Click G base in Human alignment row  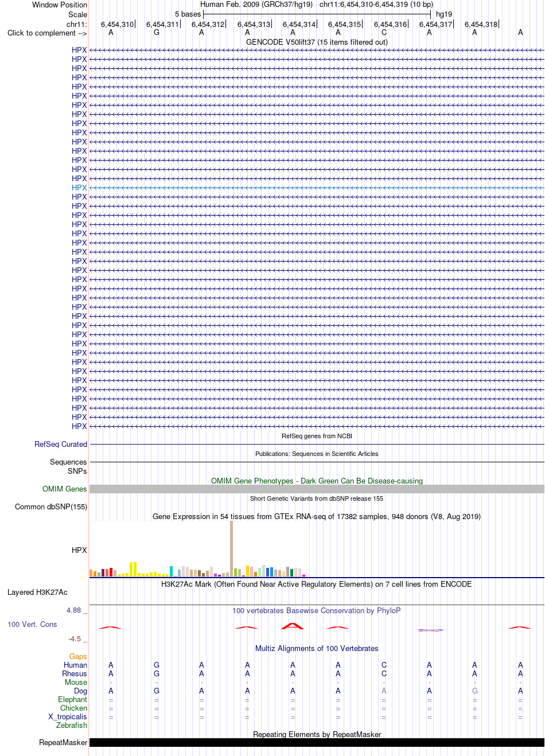[157, 665]
